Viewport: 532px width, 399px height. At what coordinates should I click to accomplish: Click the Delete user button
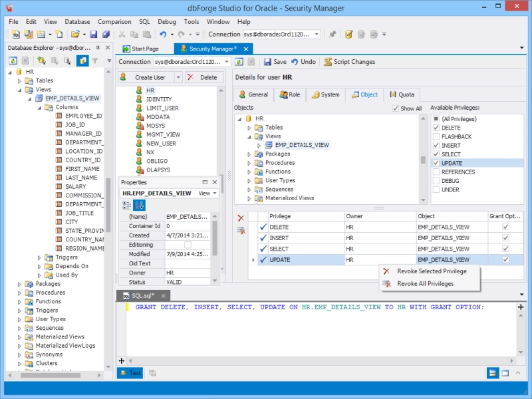pyautogui.click(x=204, y=77)
